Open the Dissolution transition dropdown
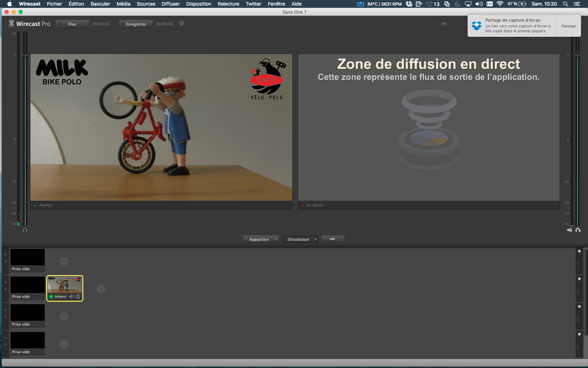This screenshot has height=368, width=588. 300,239
